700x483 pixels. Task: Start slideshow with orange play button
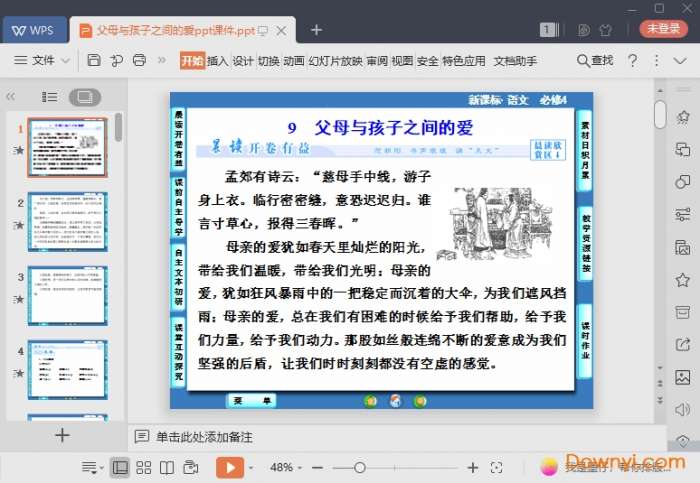pos(230,467)
